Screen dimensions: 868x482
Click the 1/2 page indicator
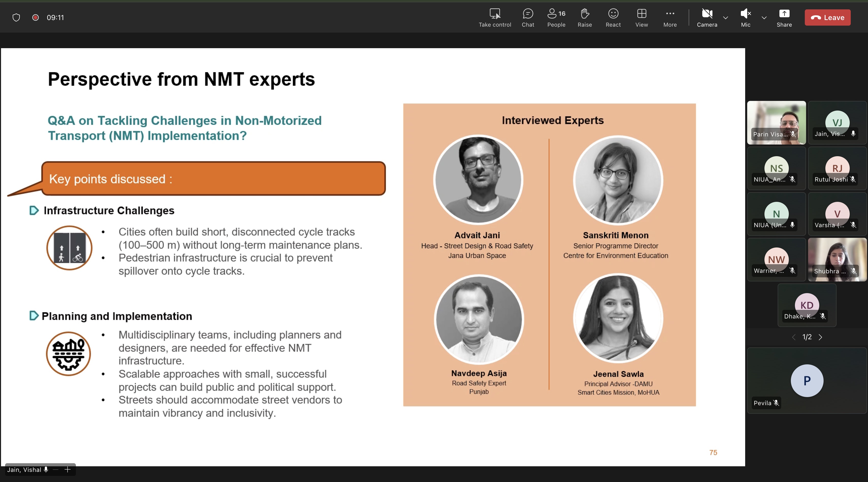pos(807,337)
